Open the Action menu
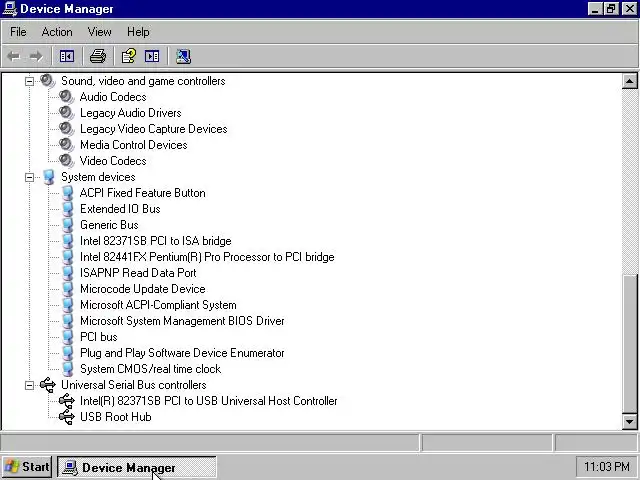This screenshot has width=640, height=480. [57, 32]
